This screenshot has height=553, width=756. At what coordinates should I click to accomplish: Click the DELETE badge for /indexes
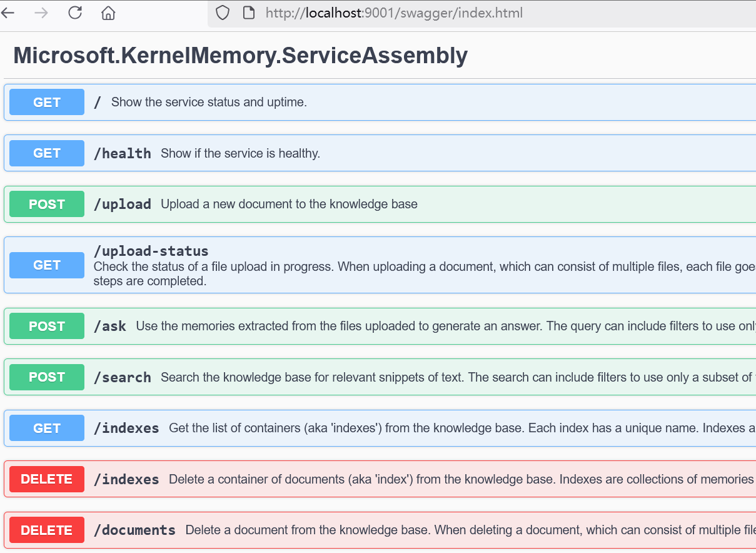coord(47,479)
